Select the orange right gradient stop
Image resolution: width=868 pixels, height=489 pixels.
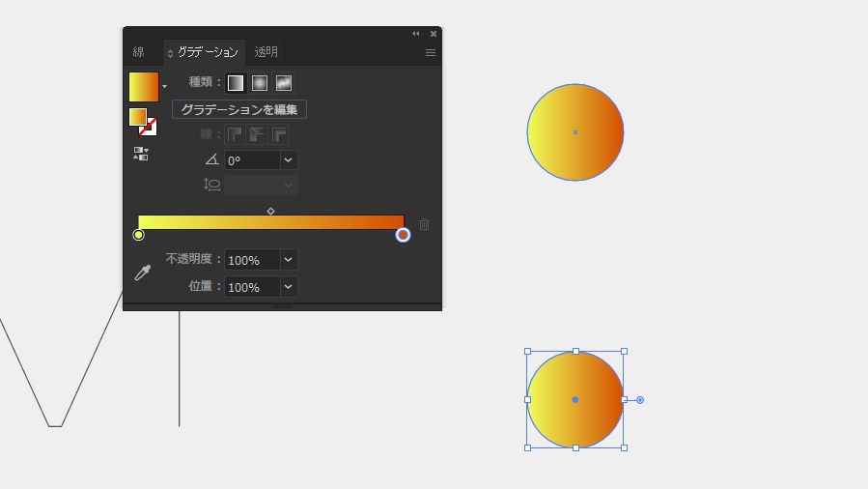pos(403,235)
